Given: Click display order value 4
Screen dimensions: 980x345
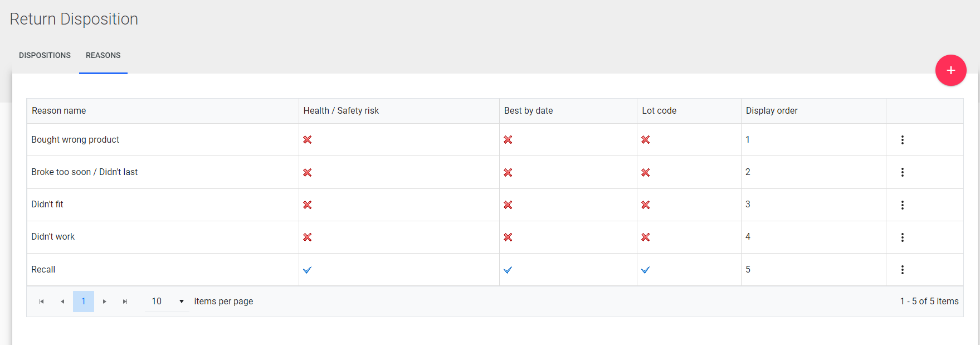Looking at the screenshot, I should [748, 237].
